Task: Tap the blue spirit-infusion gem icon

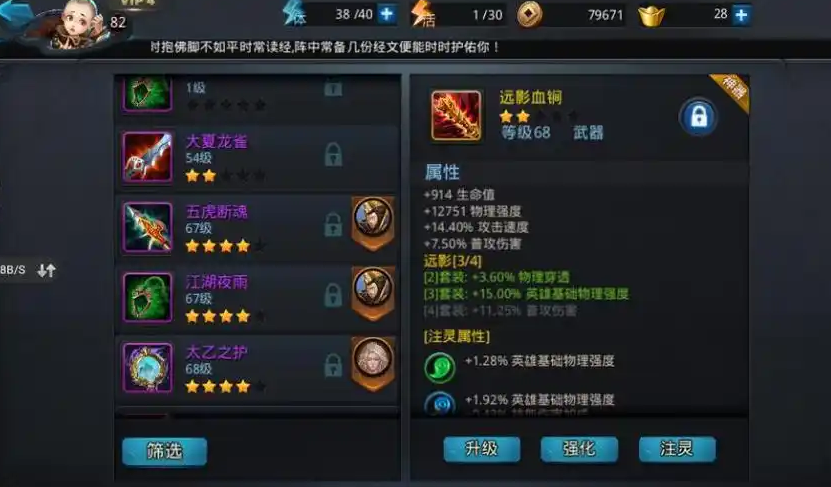Action: [440, 404]
